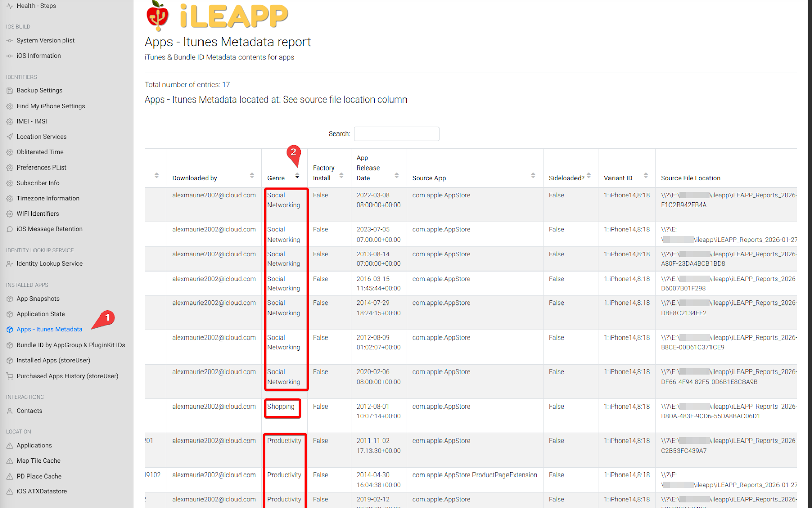812x508 pixels.
Task: Sort by App Release Date arrows
Action: [x=397, y=175]
